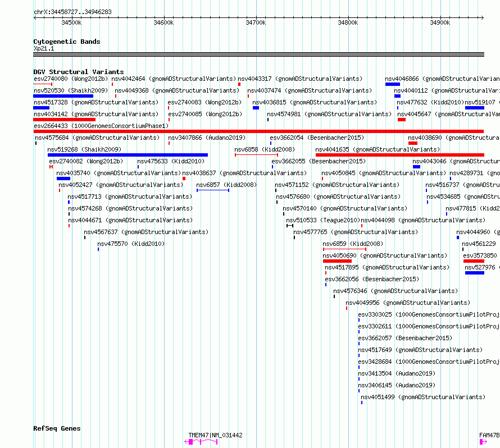Click the TMEM47 magenta gene glyph
The width and height of the screenshot is (500, 448).
coord(201,442)
